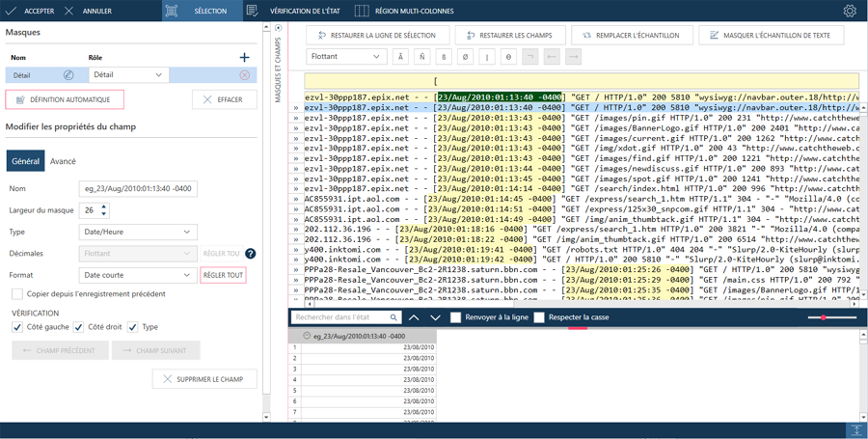
Task: Add a new mask with plus icon
Action: pyautogui.click(x=244, y=58)
